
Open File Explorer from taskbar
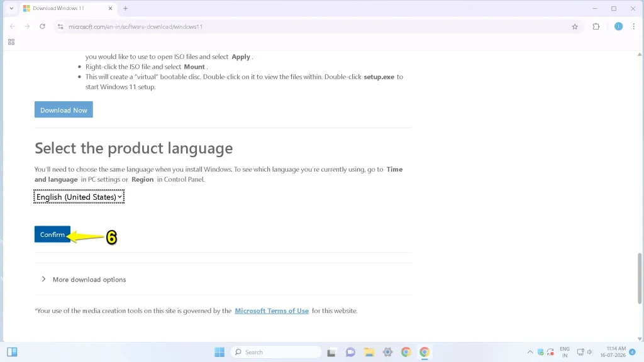pyautogui.click(x=369, y=352)
